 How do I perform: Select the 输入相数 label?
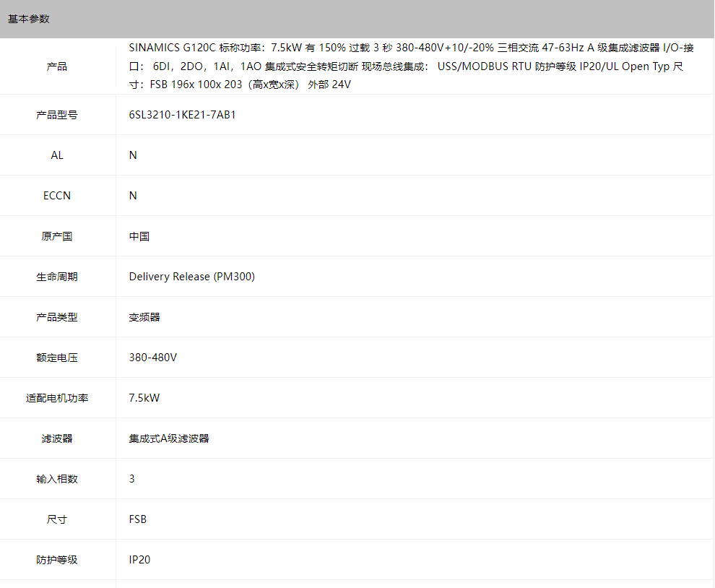coord(57,479)
